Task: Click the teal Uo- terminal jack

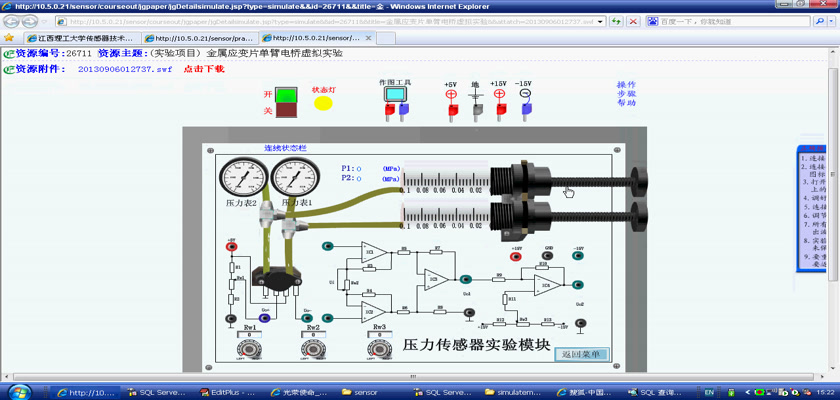Action: pyautogui.click(x=306, y=318)
